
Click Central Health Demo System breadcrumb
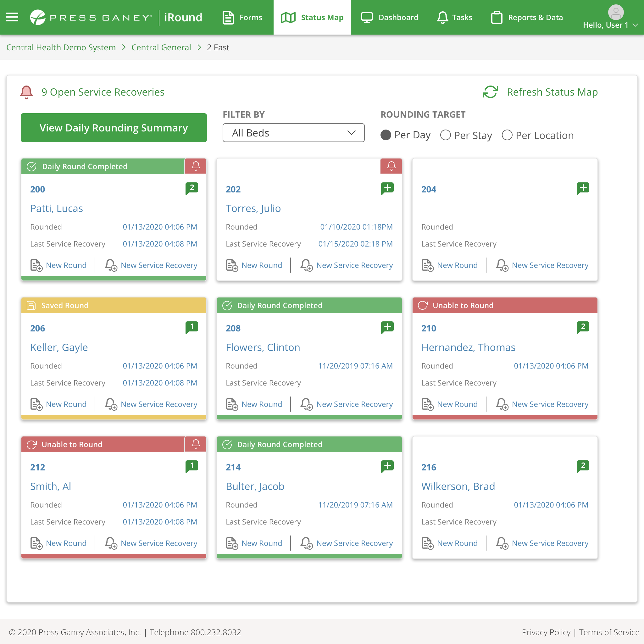point(61,47)
